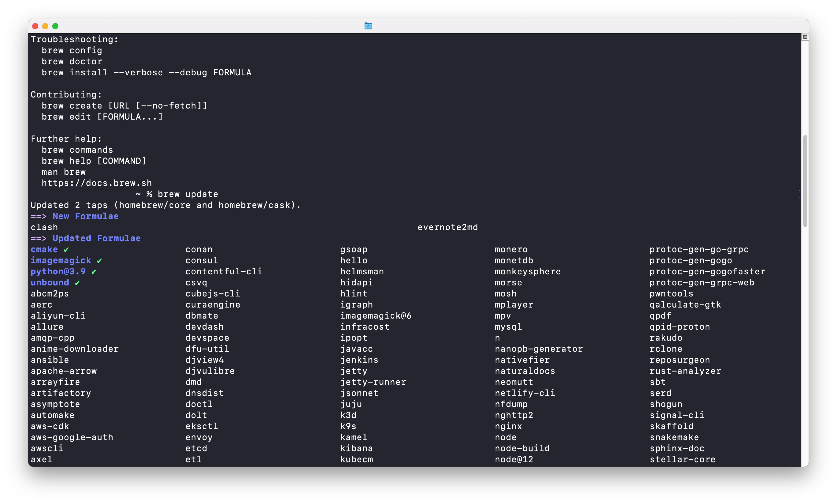Click the 'imagemagick' installed formula
This screenshot has width=837, height=504.
[x=61, y=261]
